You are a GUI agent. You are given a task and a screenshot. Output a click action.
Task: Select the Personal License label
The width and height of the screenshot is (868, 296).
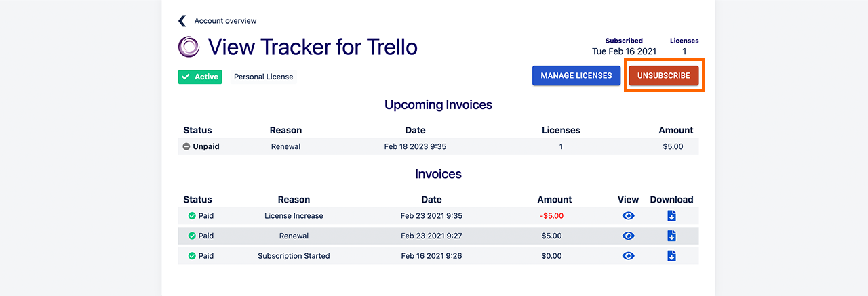tap(264, 77)
